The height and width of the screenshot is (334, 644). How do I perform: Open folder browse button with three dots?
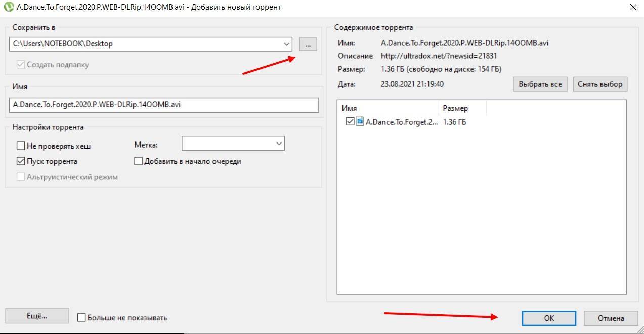pos(308,44)
